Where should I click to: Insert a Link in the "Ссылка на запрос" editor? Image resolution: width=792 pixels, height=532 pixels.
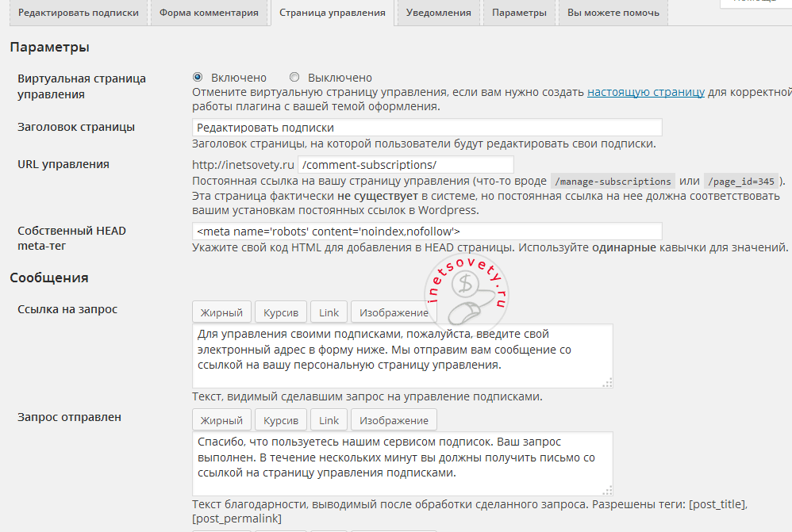pyautogui.click(x=328, y=311)
